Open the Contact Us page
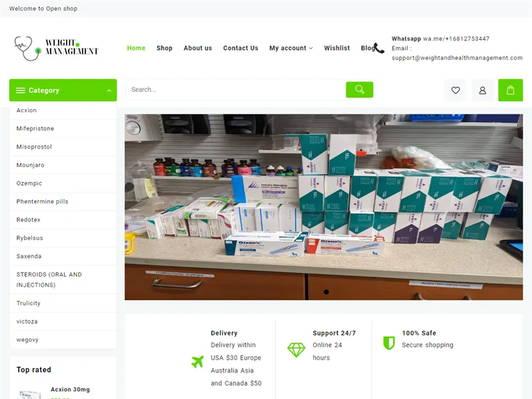 [x=240, y=48]
